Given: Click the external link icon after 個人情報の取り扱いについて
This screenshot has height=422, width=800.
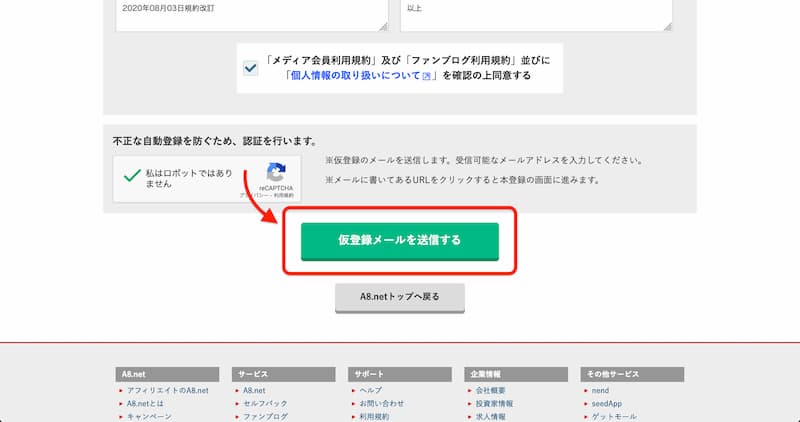Looking at the screenshot, I should [x=427, y=76].
